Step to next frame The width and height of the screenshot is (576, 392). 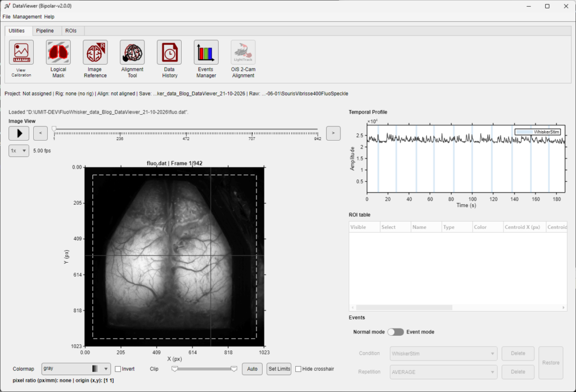[333, 133]
